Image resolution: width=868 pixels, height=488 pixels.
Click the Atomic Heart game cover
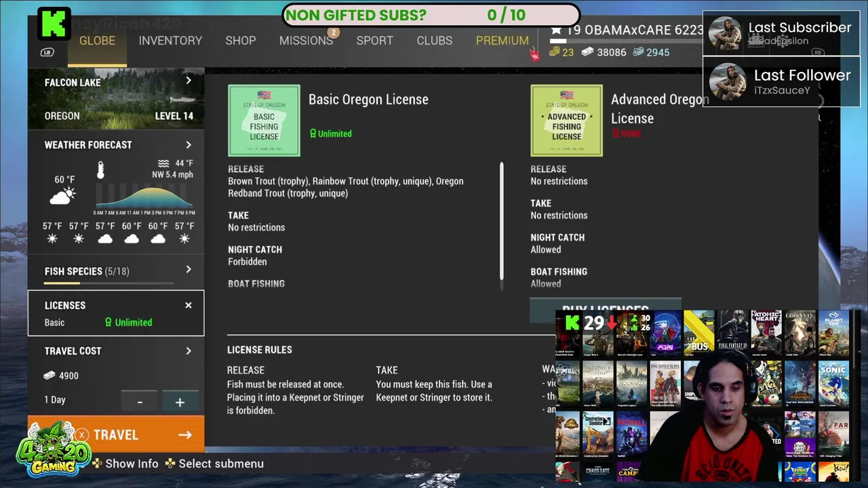tap(766, 333)
